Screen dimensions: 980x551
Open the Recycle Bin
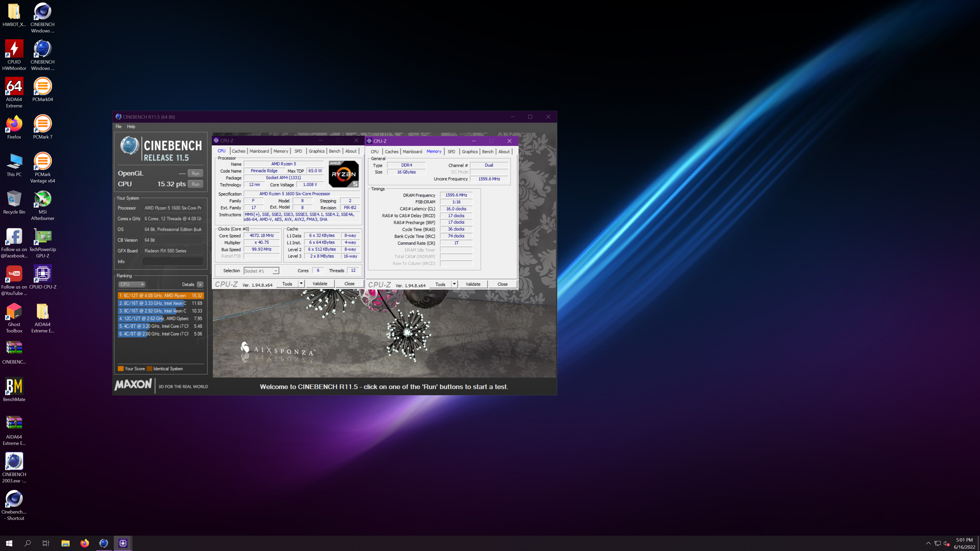[14, 202]
